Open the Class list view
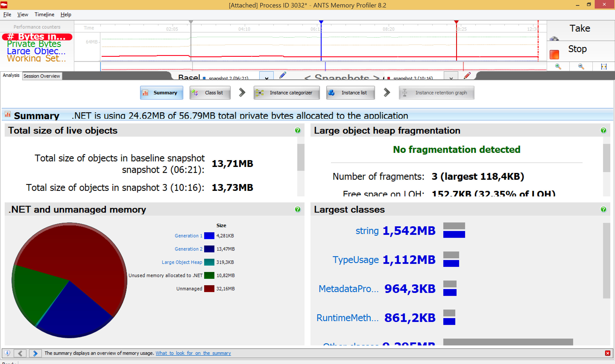This screenshot has width=615, height=364. pyautogui.click(x=210, y=93)
